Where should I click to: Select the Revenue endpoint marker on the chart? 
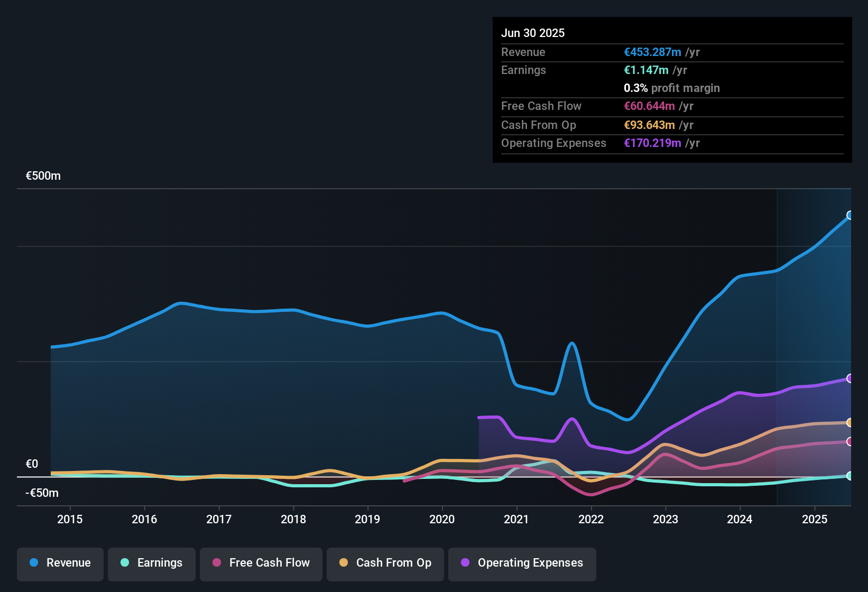click(850, 215)
